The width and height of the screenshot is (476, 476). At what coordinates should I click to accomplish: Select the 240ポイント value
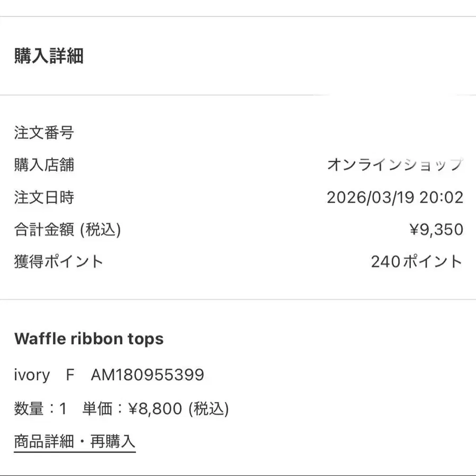(x=417, y=262)
